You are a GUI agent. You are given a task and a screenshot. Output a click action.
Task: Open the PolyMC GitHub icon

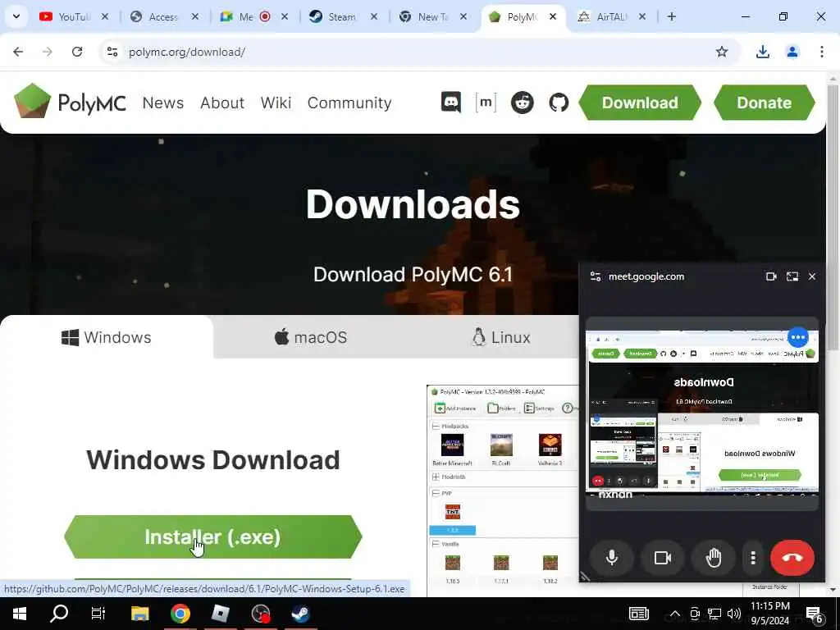[558, 103]
